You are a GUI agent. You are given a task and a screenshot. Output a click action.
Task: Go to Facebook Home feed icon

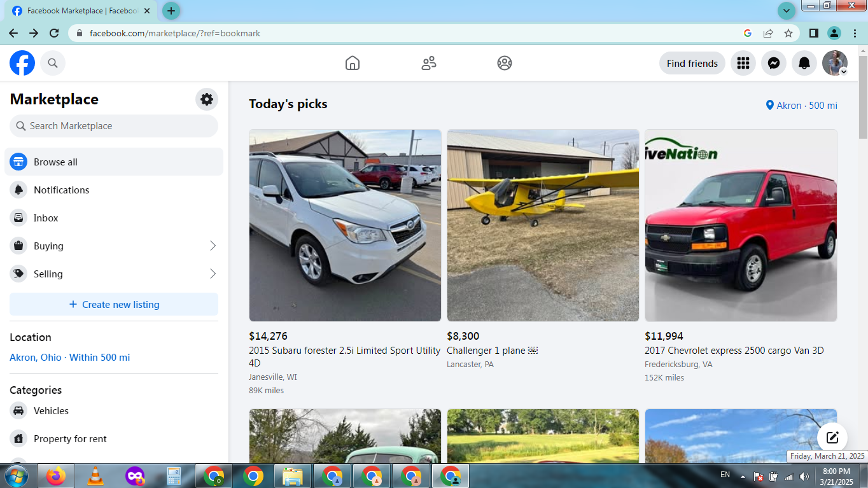(x=353, y=63)
